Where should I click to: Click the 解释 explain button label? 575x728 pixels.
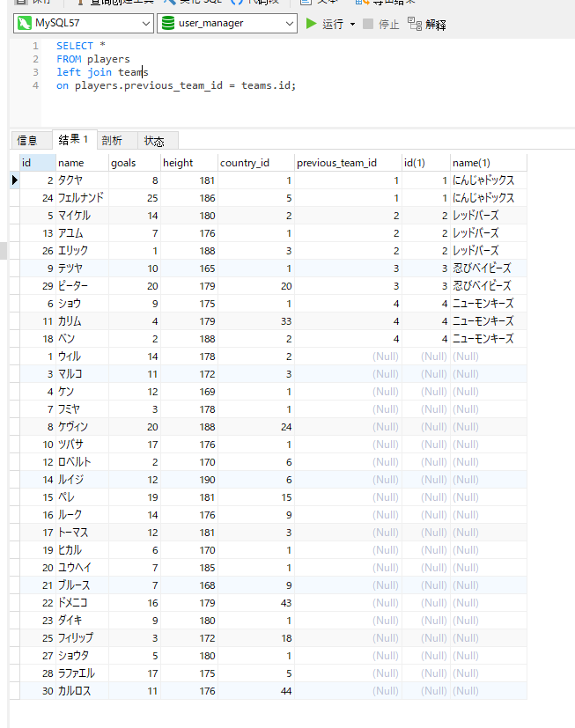436,24
